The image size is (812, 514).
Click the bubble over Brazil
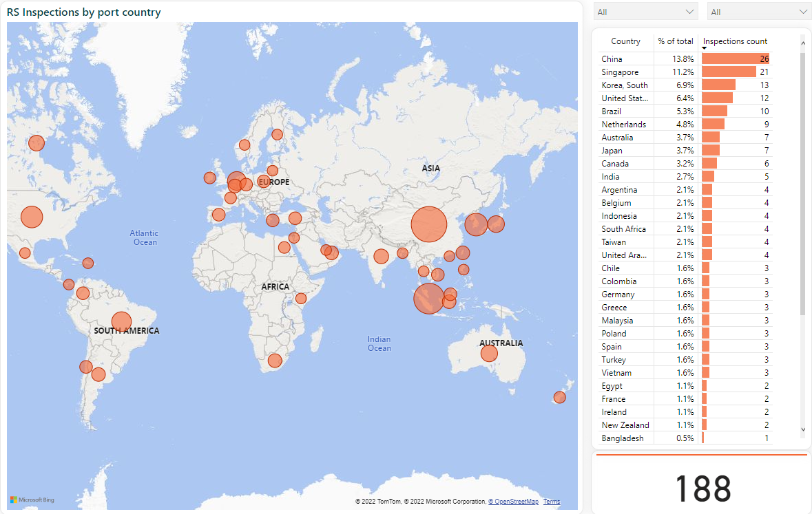pos(121,321)
